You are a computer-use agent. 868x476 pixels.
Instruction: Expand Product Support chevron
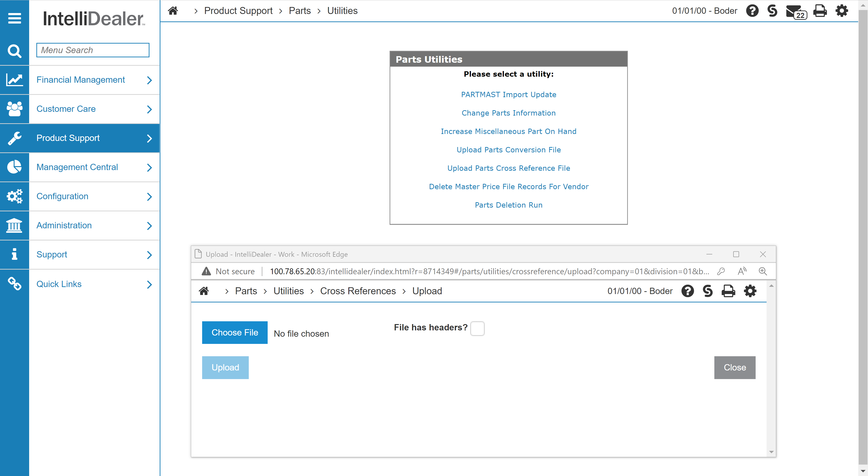(150, 138)
